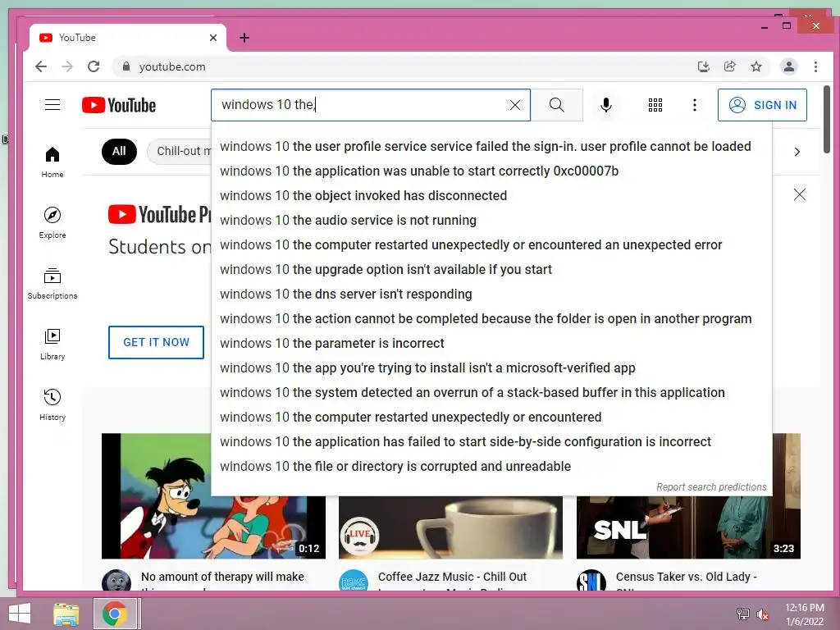The image size is (840, 630).
Task: Bookmark this tab with star icon
Action: coord(756,66)
